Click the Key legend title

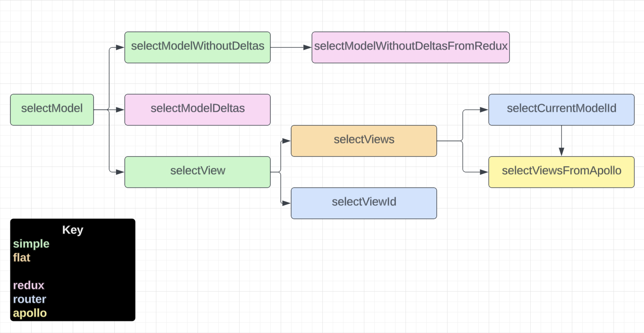(x=73, y=230)
